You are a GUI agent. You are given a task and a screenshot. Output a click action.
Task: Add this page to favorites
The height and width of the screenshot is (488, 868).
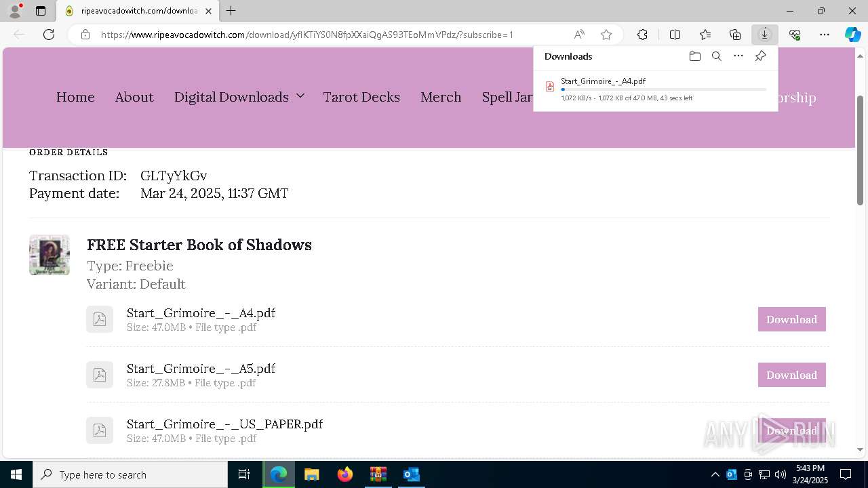pos(606,35)
